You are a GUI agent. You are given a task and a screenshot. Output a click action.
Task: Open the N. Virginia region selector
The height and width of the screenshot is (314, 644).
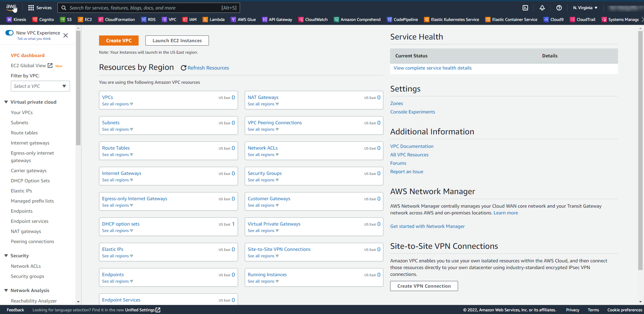tap(585, 7)
